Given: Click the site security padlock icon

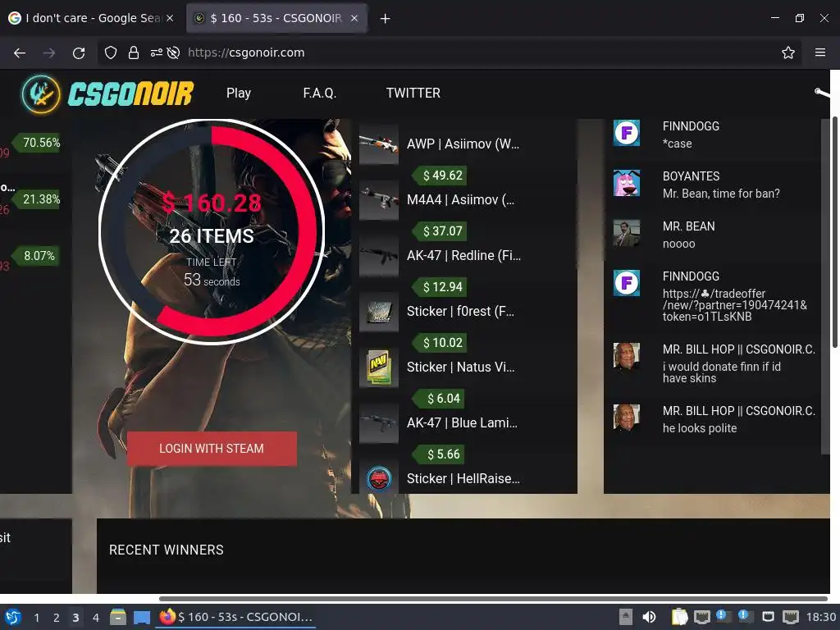Looking at the screenshot, I should [134, 52].
